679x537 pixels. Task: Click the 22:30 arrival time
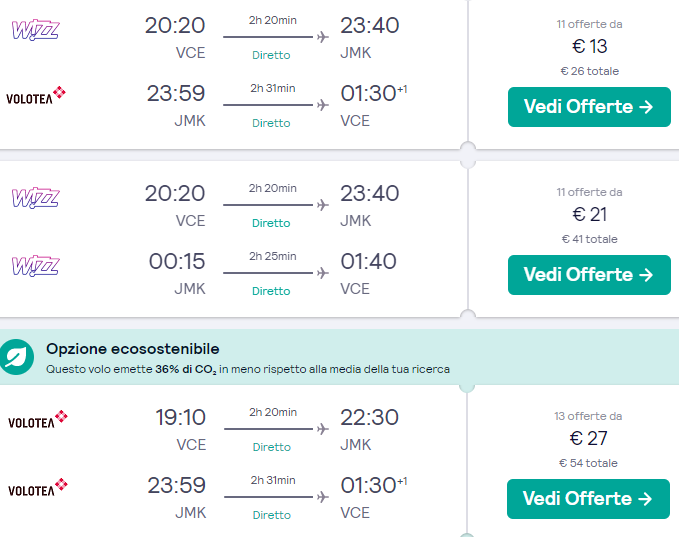click(369, 417)
